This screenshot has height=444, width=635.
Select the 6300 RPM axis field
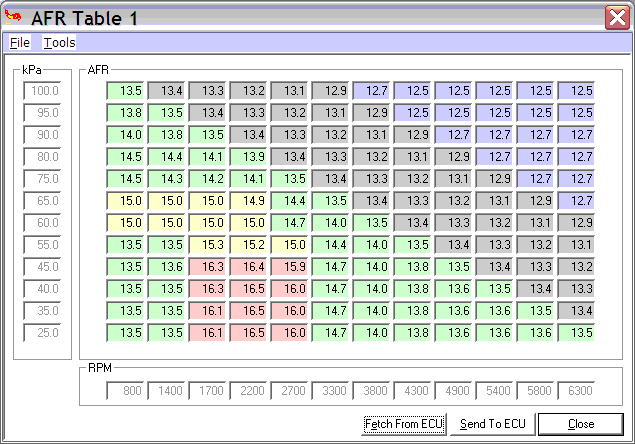pyautogui.click(x=577, y=391)
